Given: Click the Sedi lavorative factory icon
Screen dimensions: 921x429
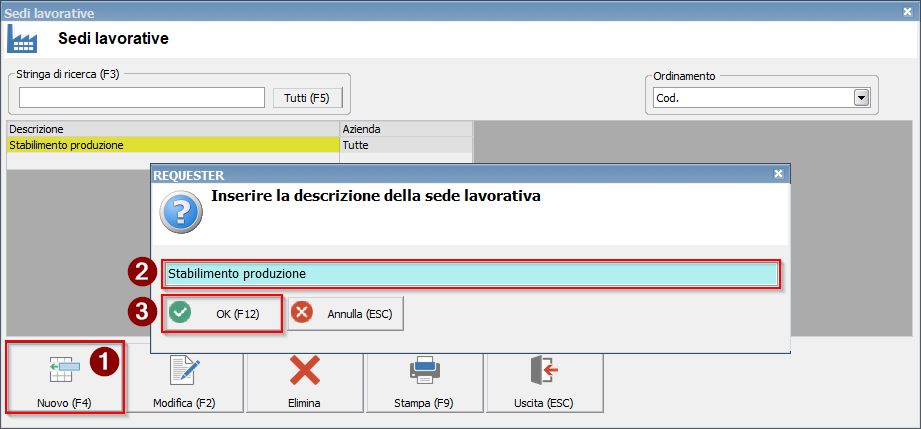Looking at the screenshot, I should click(x=22, y=40).
